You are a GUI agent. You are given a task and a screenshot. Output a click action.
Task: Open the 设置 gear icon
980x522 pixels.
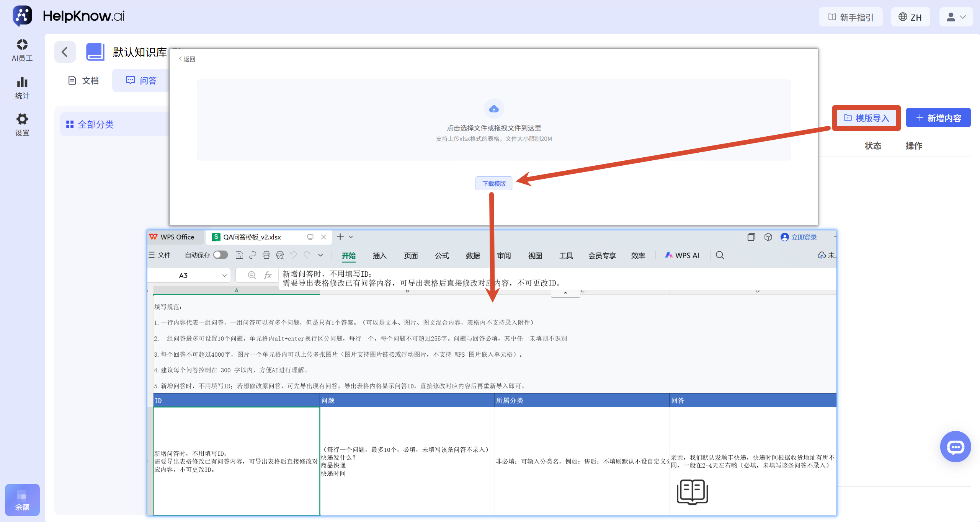(22, 119)
